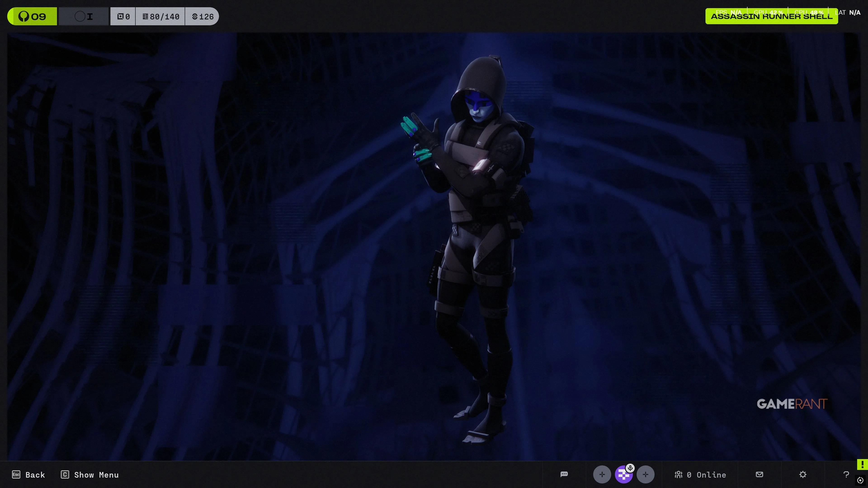Click the square currency counter showing 0
The width and height of the screenshot is (868, 488).
pyautogui.click(x=123, y=16)
